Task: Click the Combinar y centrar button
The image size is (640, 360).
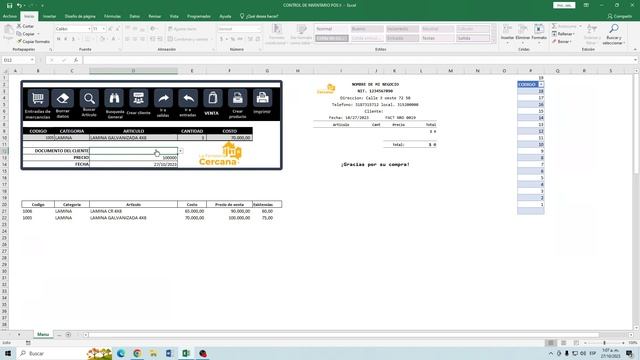Action: (x=188, y=39)
